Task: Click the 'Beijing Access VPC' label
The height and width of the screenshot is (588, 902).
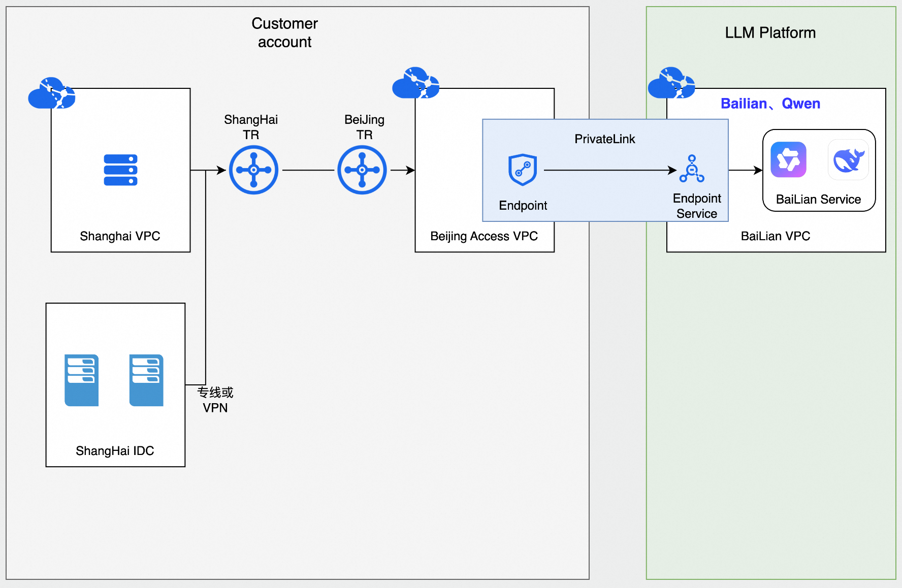Action: [x=484, y=236]
